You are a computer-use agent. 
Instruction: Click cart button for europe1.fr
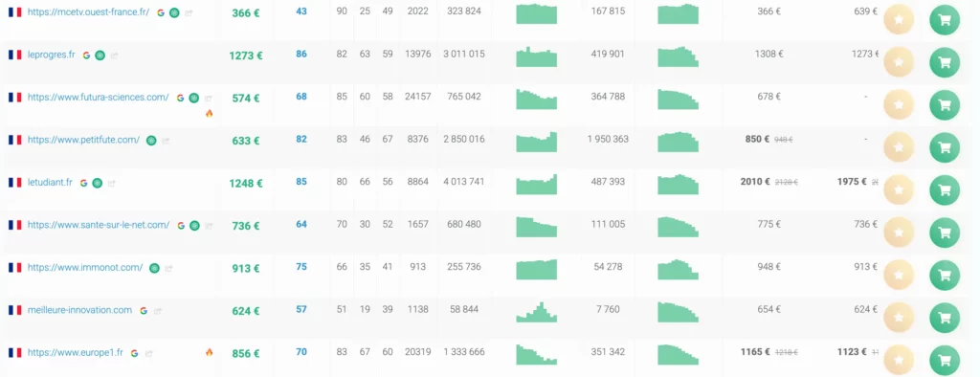pyautogui.click(x=945, y=360)
